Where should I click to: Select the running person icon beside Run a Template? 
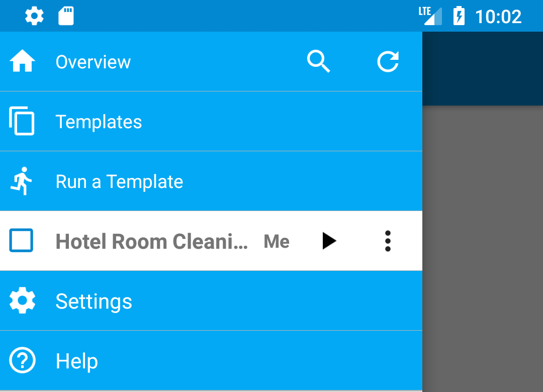tap(21, 181)
